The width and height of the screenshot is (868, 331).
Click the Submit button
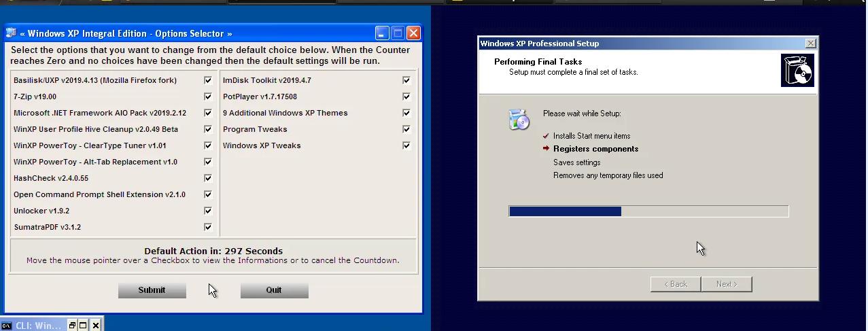(152, 290)
